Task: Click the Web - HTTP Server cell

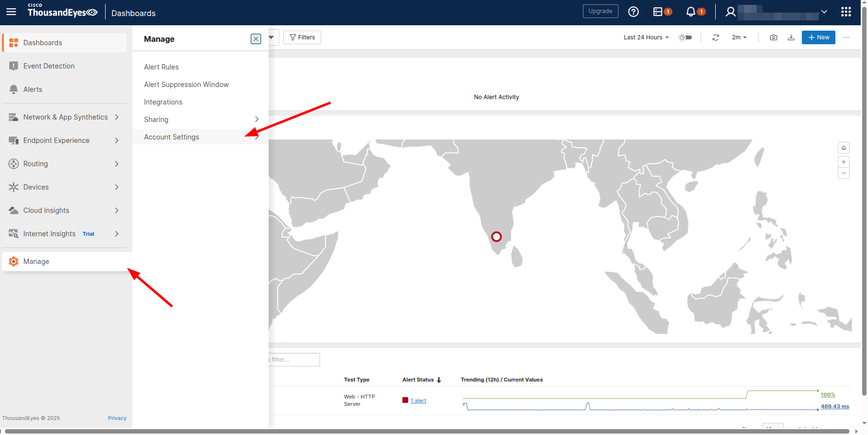Action: (x=360, y=400)
